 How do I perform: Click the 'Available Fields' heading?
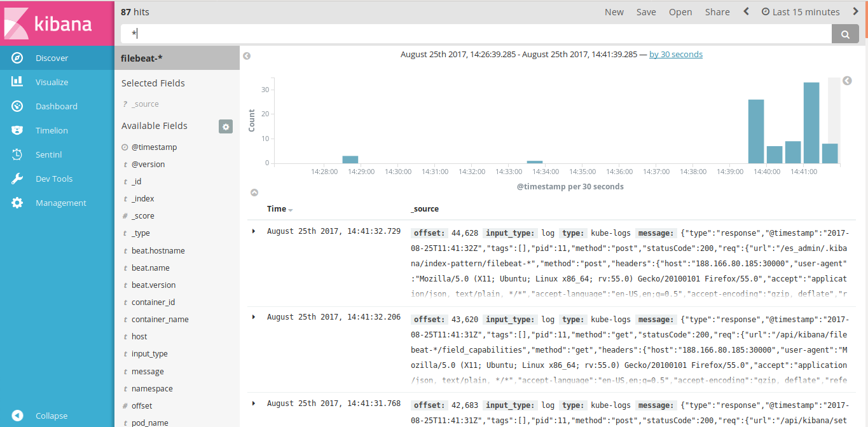(x=155, y=126)
